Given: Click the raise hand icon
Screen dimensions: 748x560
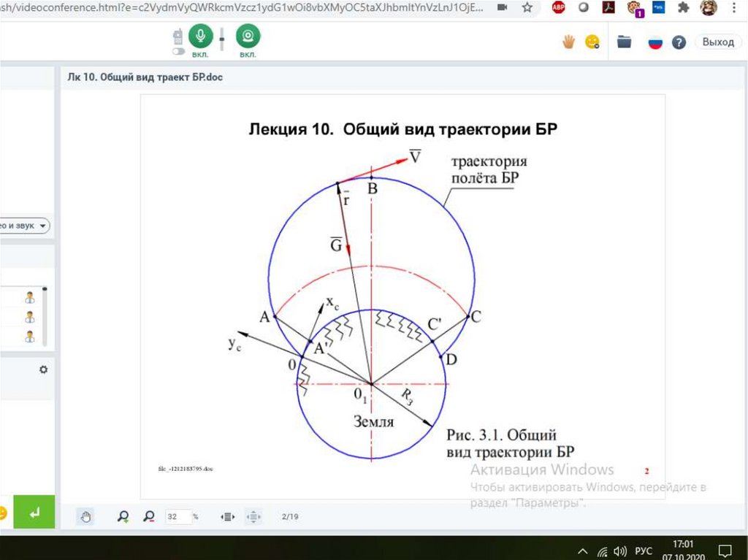Looking at the screenshot, I should pyautogui.click(x=568, y=42).
